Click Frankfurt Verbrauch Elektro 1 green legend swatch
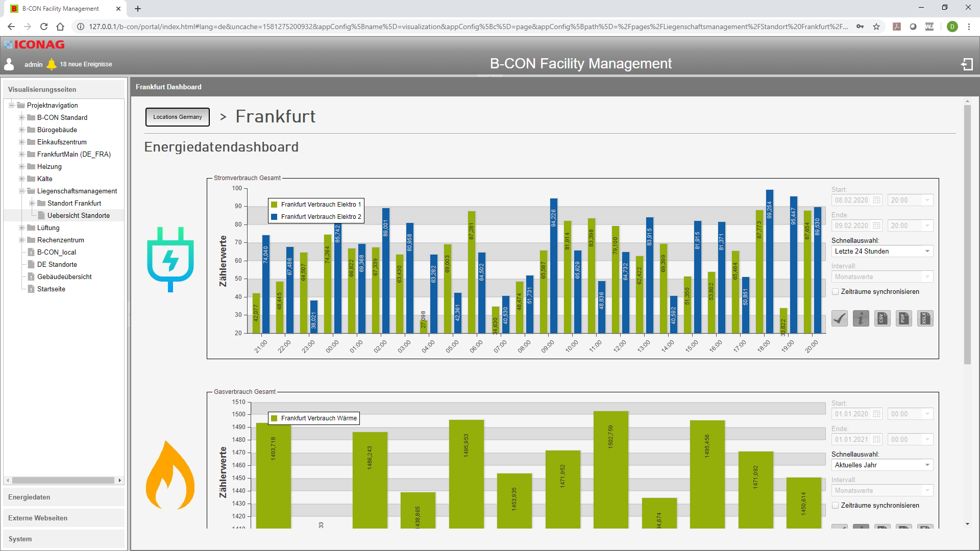 click(x=274, y=205)
